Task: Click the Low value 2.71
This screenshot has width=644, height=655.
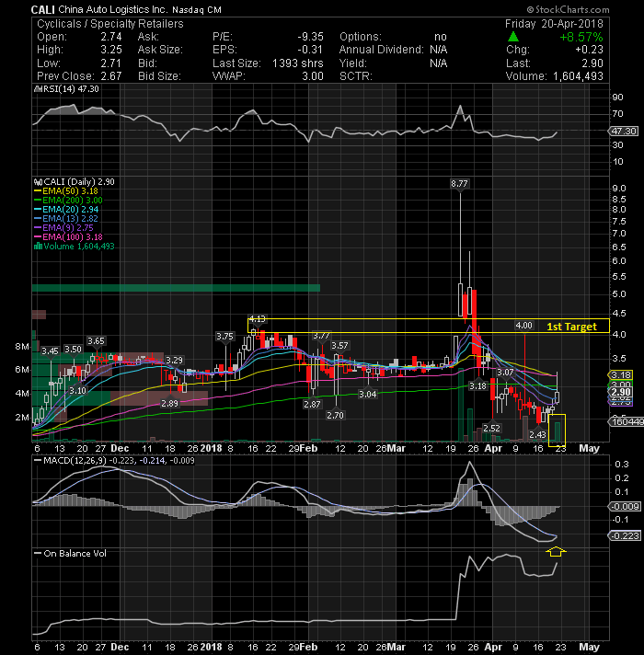Action: [111, 63]
